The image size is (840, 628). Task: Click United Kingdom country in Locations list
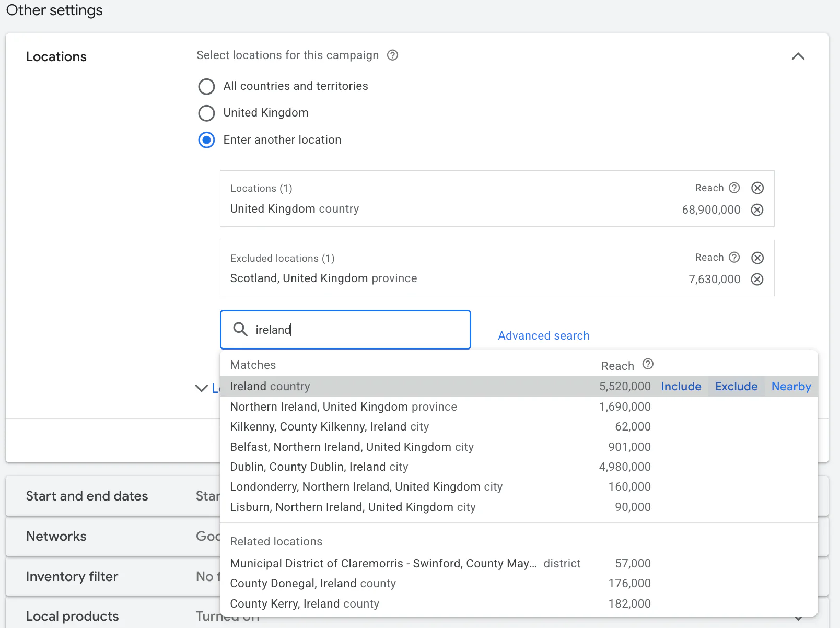[x=295, y=208]
